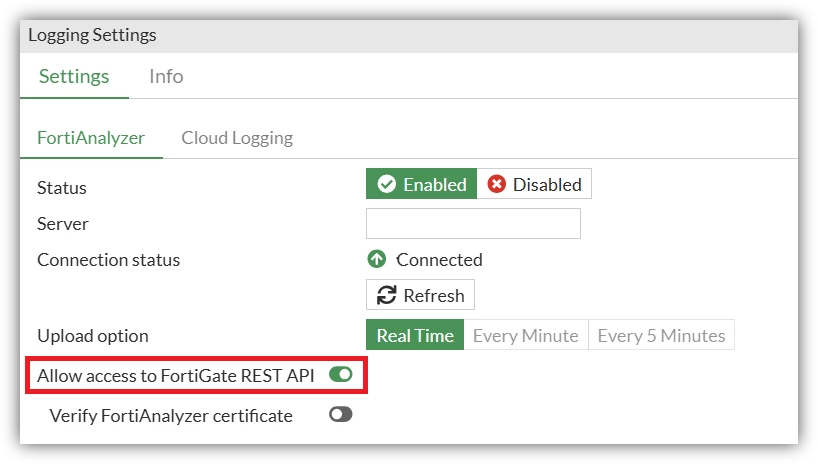Click the Server label

tap(63, 224)
